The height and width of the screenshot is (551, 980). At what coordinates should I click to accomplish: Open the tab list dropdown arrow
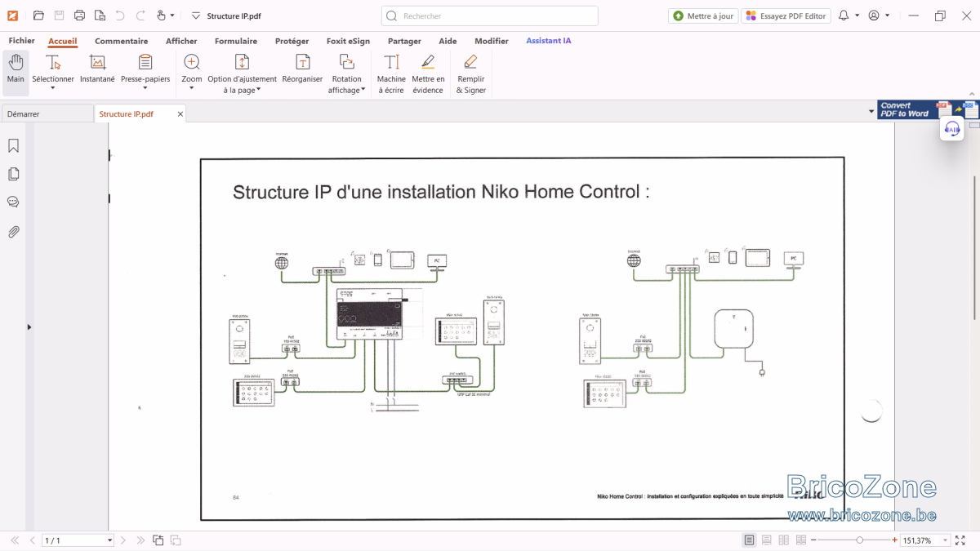click(871, 111)
